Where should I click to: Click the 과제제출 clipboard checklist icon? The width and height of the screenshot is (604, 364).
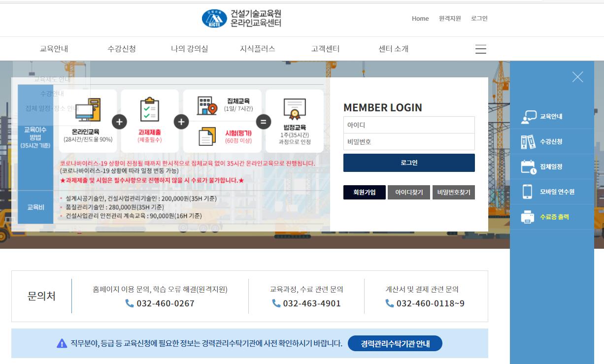tap(149, 109)
